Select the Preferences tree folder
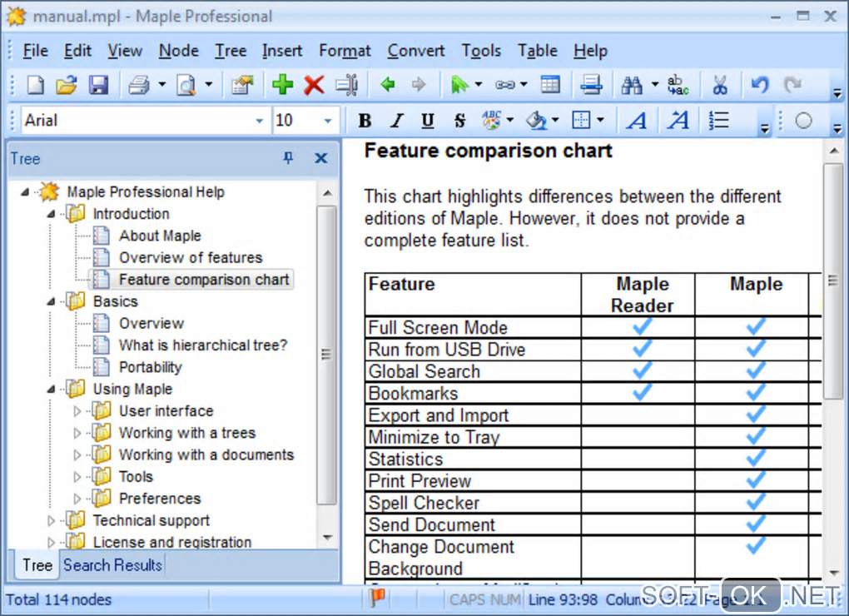 pos(160,499)
